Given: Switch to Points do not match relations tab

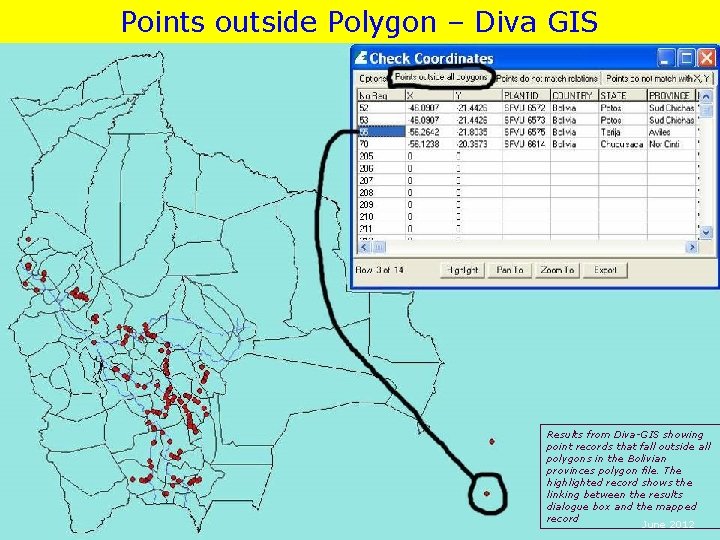Looking at the screenshot, I should tap(547, 79).
